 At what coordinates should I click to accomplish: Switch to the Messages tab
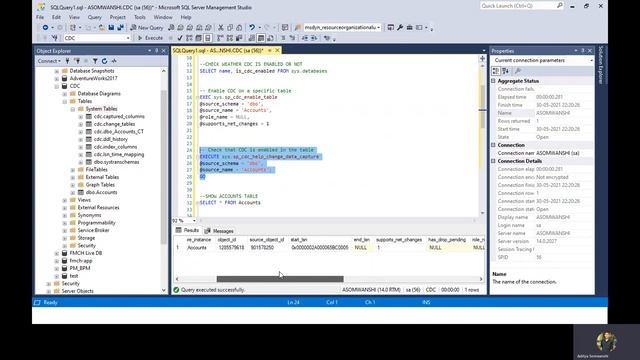tap(219, 231)
